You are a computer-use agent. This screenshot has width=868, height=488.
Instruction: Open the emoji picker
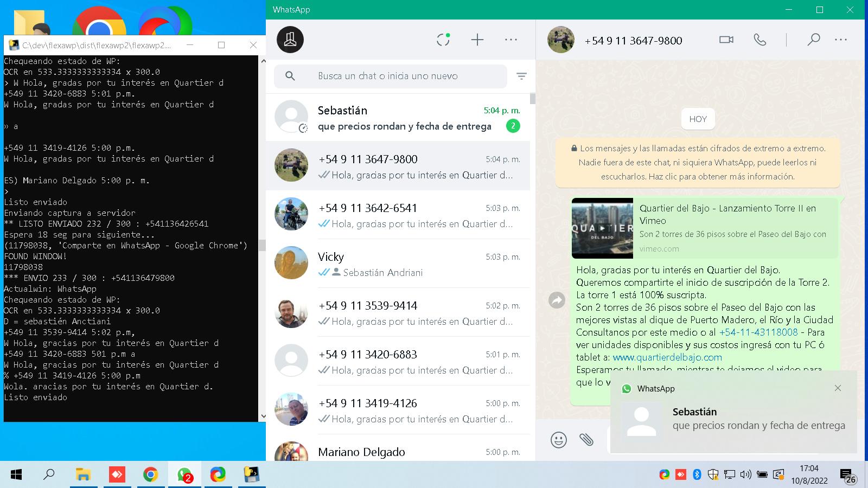click(x=558, y=439)
